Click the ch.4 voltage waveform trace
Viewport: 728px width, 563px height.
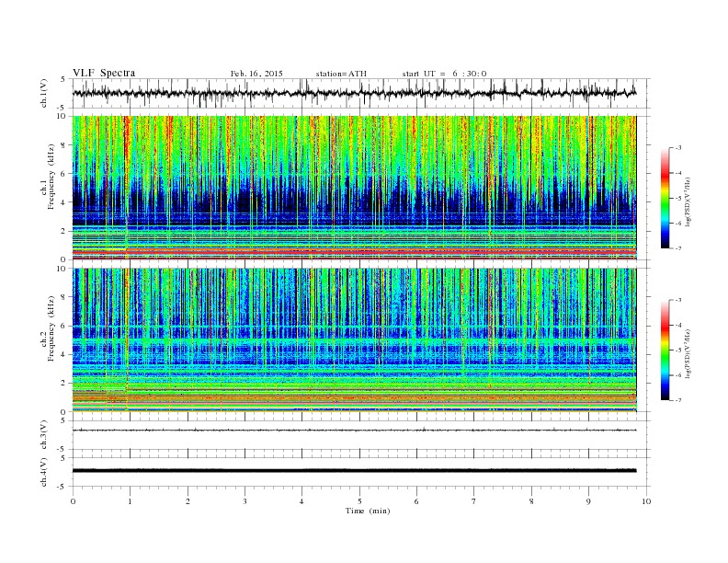point(354,471)
